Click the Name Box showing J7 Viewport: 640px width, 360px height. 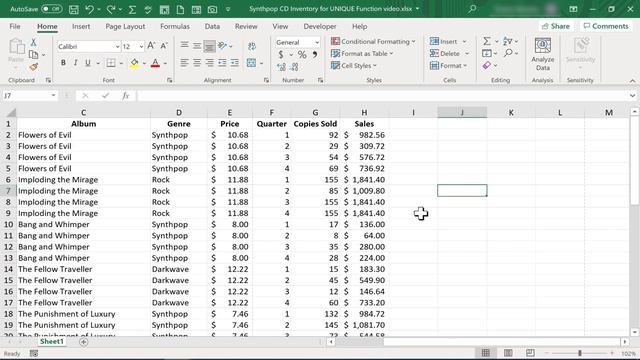coord(29,96)
